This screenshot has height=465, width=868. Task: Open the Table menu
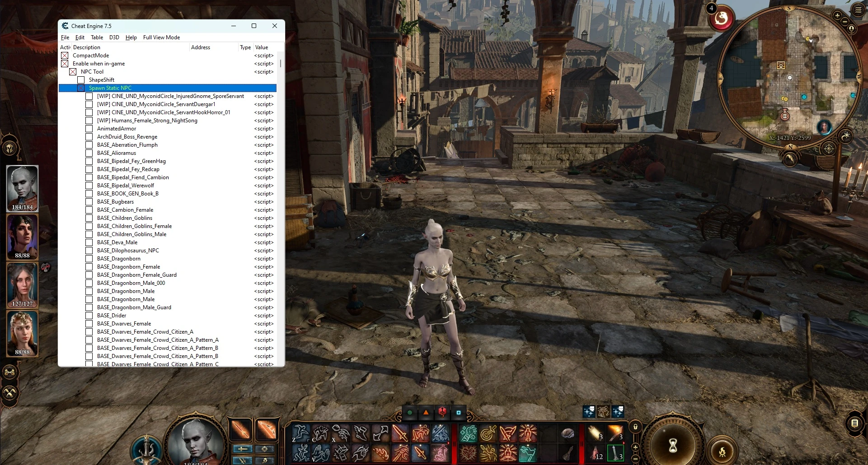97,37
